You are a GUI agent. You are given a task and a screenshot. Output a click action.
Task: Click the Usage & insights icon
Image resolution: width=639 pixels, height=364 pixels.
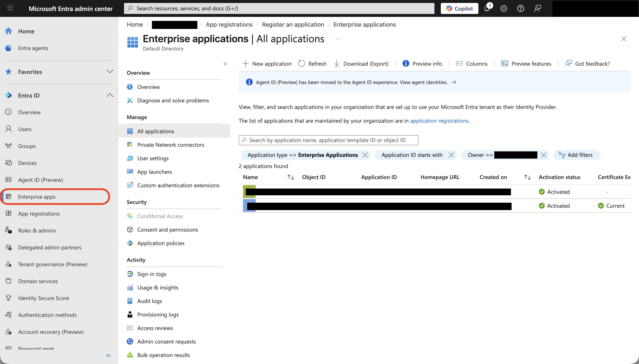(130, 287)
